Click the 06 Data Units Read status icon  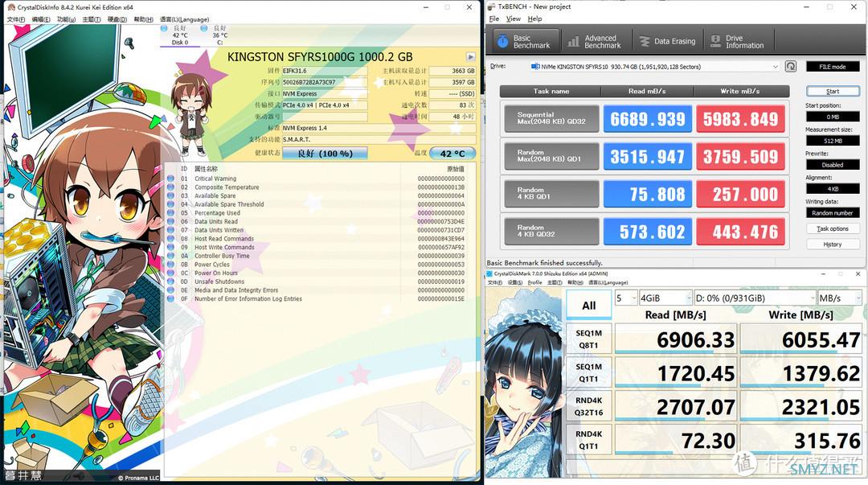170,222
